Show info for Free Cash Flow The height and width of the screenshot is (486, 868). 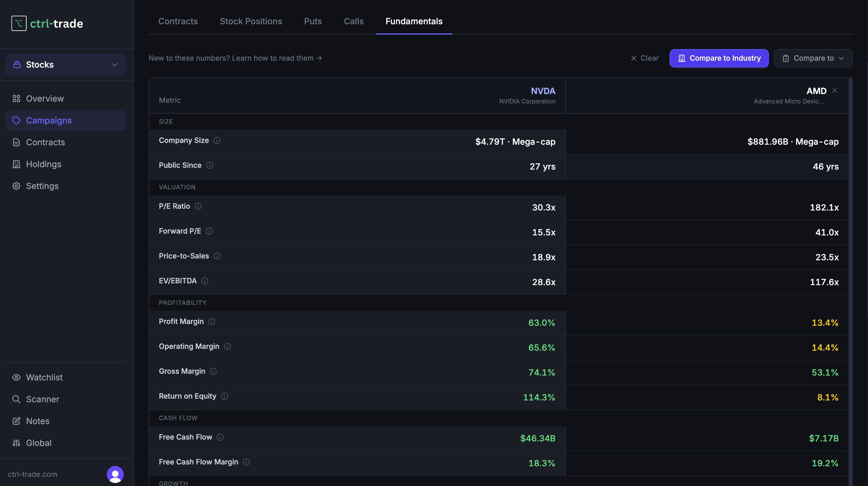220,437
